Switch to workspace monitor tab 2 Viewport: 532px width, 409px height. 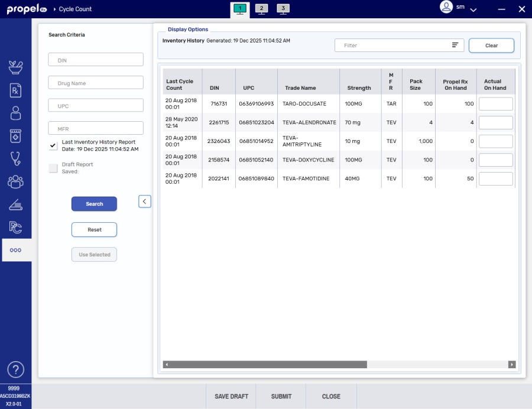pos(261,8)
